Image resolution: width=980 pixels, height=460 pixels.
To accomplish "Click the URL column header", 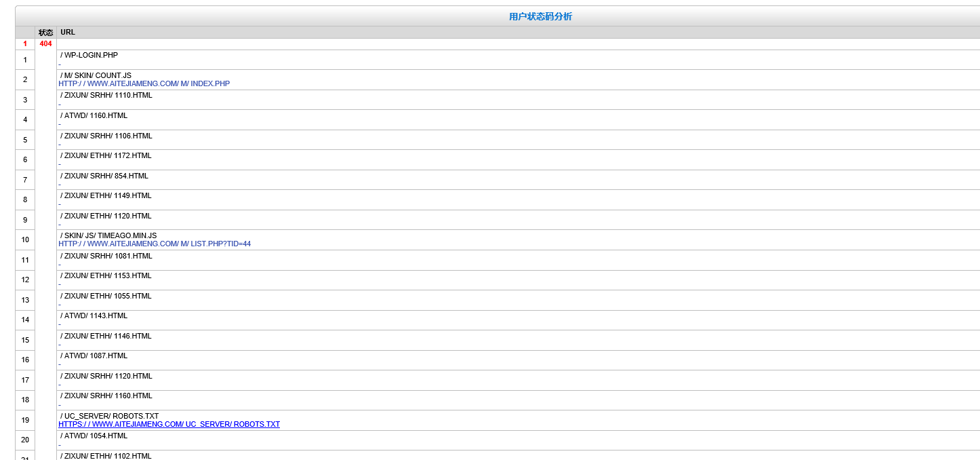I will coord(68,32).
